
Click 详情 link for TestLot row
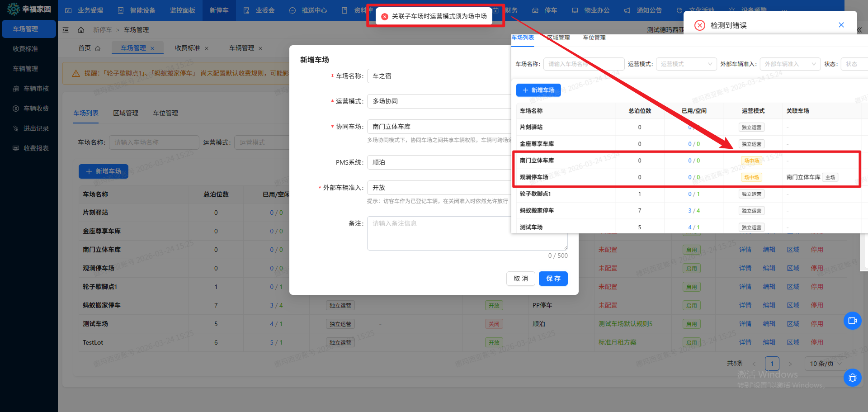pos(745,342)
